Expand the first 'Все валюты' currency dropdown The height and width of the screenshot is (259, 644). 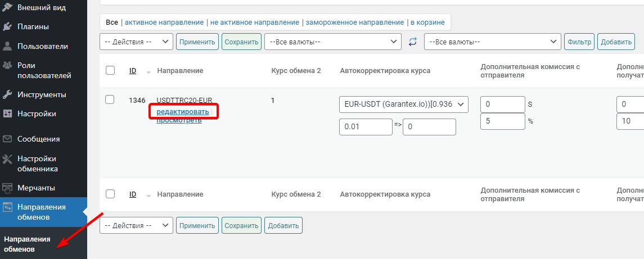(x=332, y=42)
